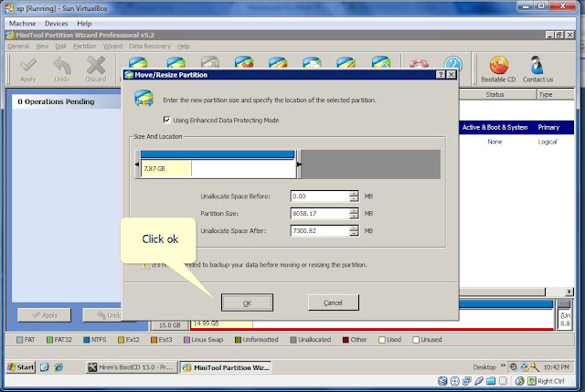Click VirtualBox hard disk status icon

pyautogui.click(x=442, y=381)
